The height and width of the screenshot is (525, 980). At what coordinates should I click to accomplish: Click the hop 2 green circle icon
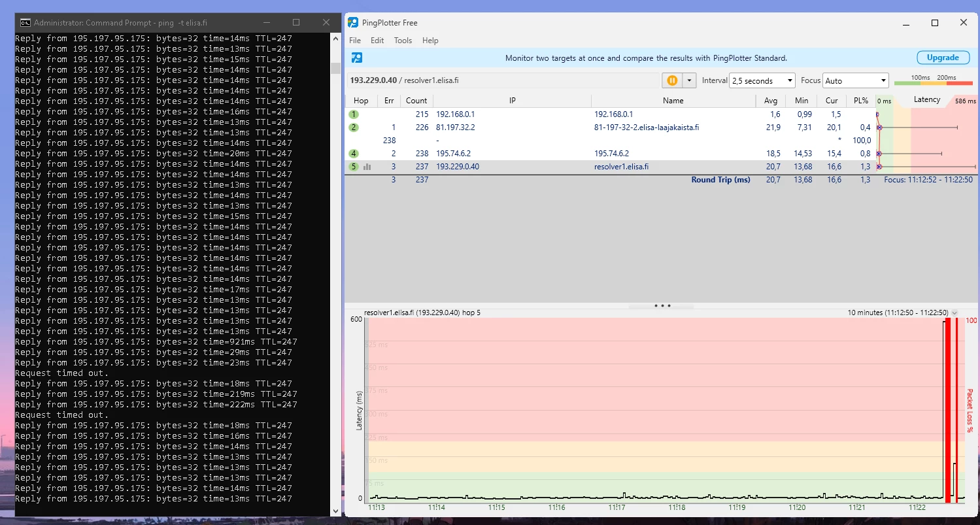click(354, 127)
